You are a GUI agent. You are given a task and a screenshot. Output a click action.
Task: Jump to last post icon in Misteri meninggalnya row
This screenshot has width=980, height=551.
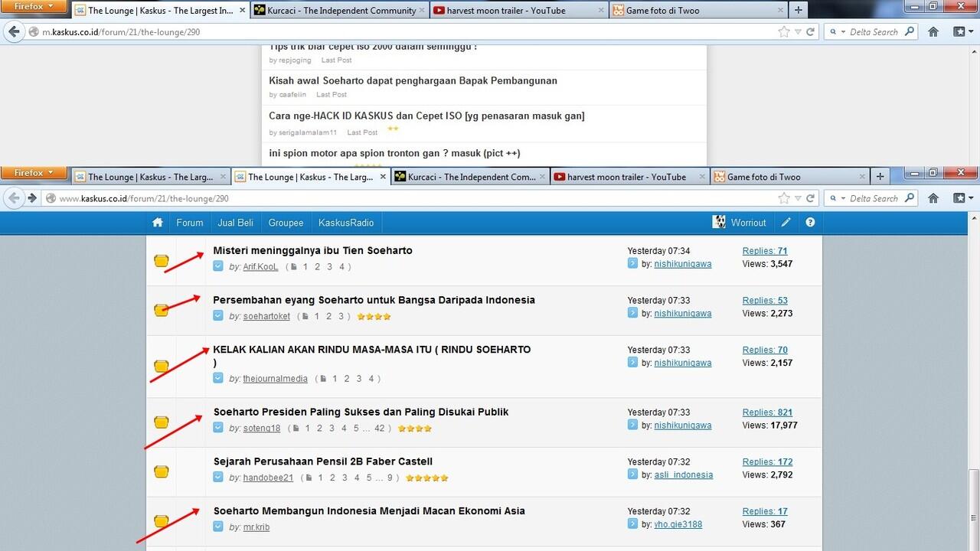pyautogui.click(x=632, y=263)
